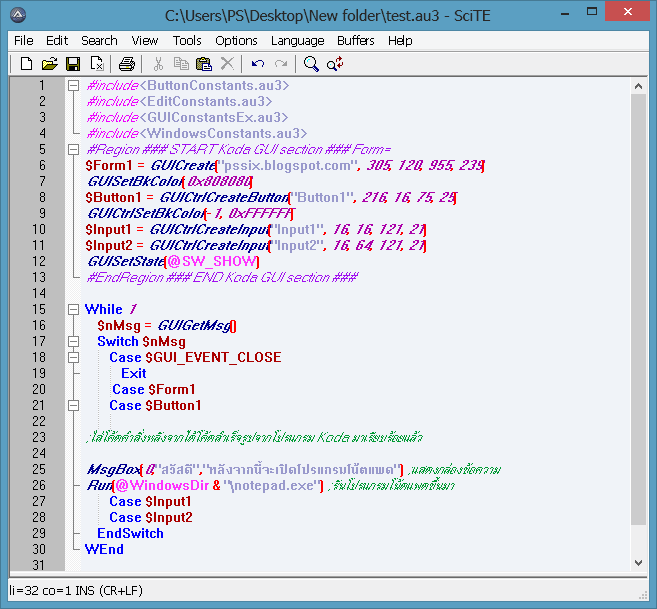
Task: Open the Edit menu
Action: tap(57, 41)
